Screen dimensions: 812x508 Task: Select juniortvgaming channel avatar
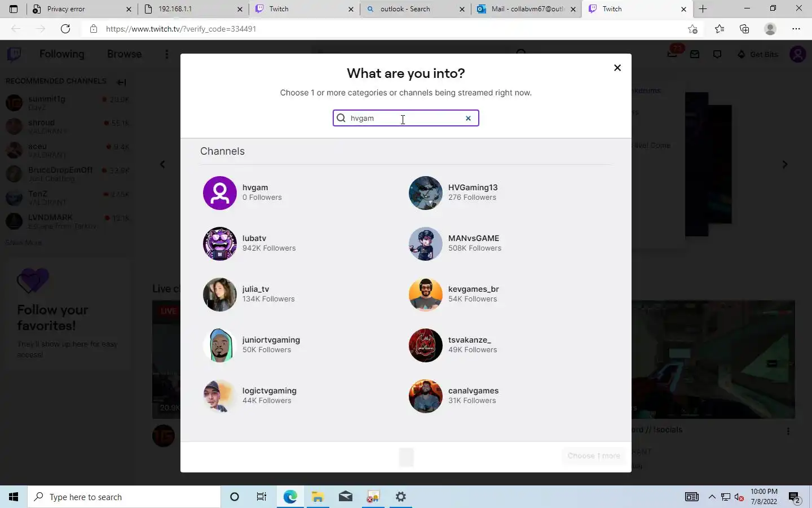click(x=220, y=345)
